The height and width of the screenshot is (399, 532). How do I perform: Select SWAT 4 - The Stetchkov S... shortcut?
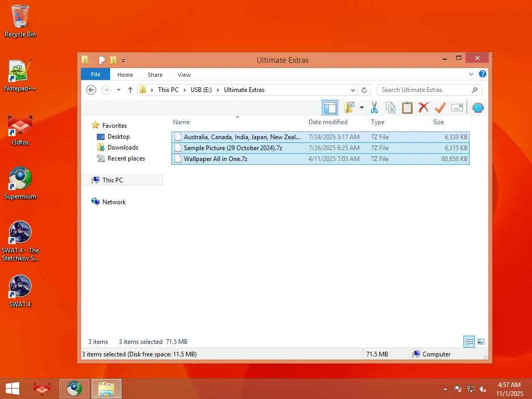(20, 241)
